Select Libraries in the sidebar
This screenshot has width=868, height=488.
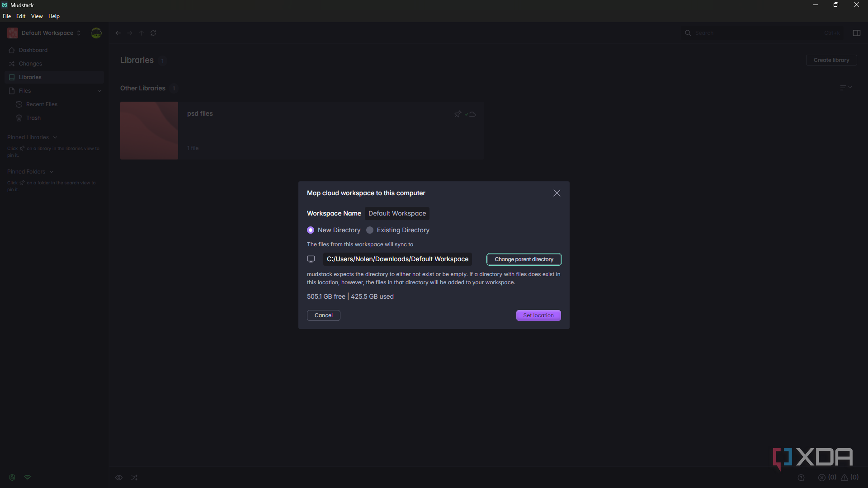[x=54, y=77]
